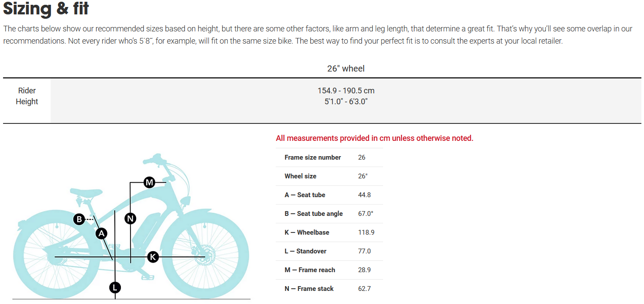Click the red measurements in cm note
The image size is (644, 304).
pyautogui.click(x=374, y=138)
